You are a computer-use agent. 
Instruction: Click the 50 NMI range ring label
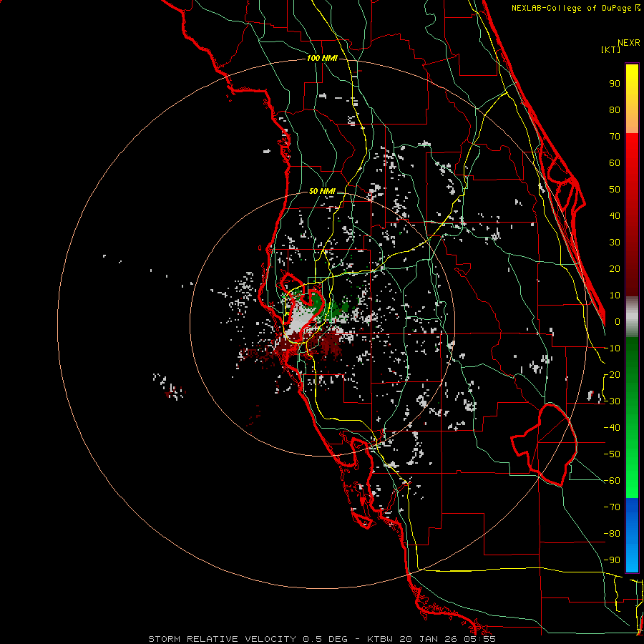tap(322, 191)
